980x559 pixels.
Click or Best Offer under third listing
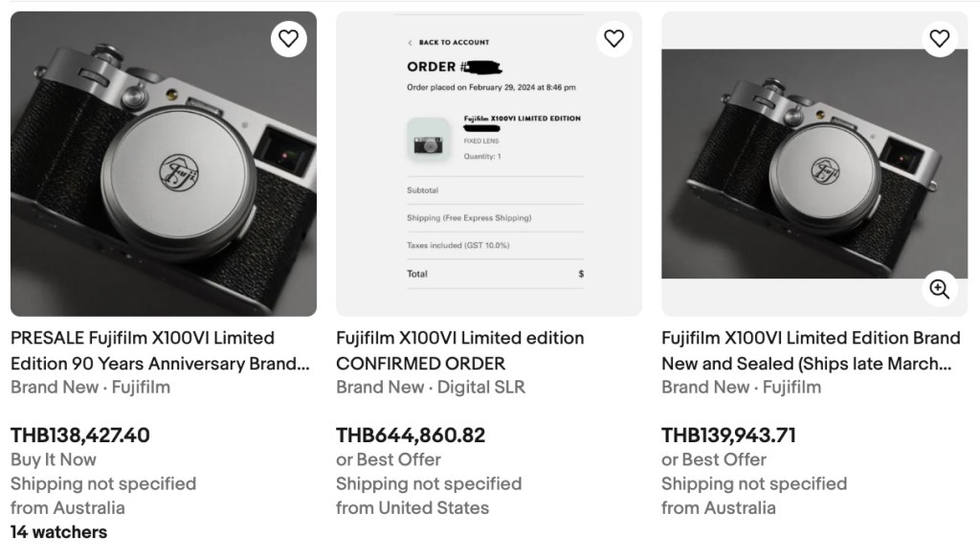pos(714,459)
